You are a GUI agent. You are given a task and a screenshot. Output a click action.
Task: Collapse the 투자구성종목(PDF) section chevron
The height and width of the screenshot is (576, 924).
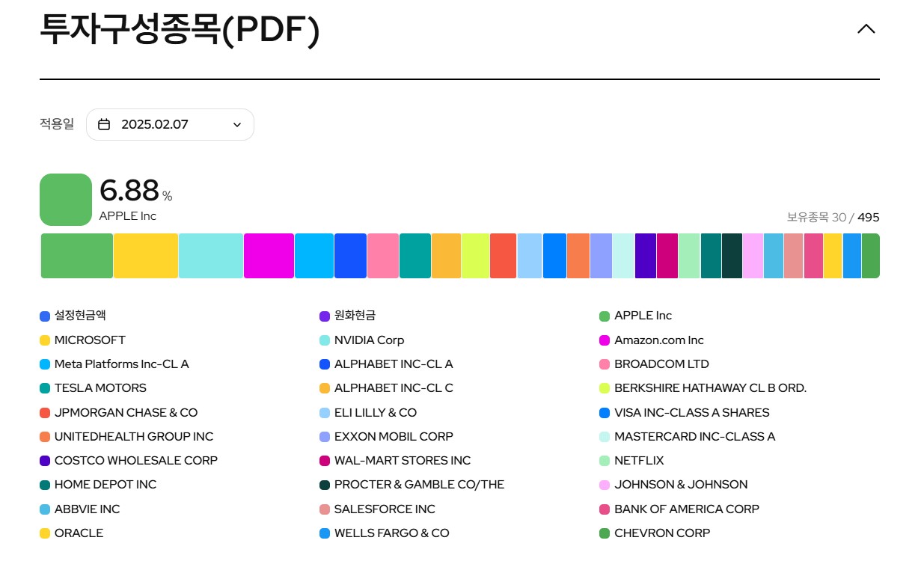(x=866, y=29)
